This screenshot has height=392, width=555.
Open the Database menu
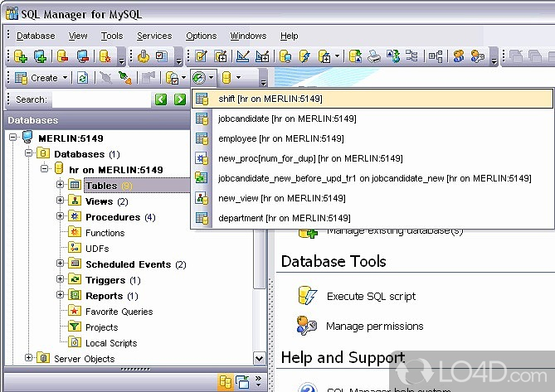pos(36,36)
